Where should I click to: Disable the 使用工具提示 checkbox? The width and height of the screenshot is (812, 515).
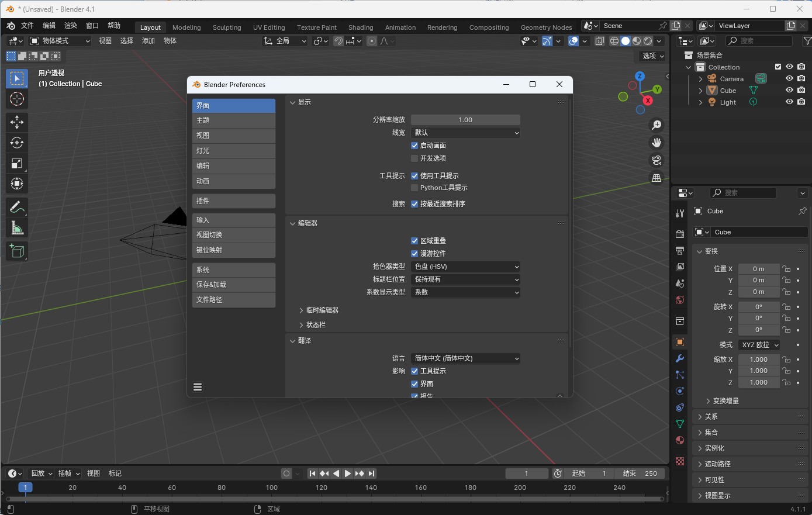pos(415,175)
